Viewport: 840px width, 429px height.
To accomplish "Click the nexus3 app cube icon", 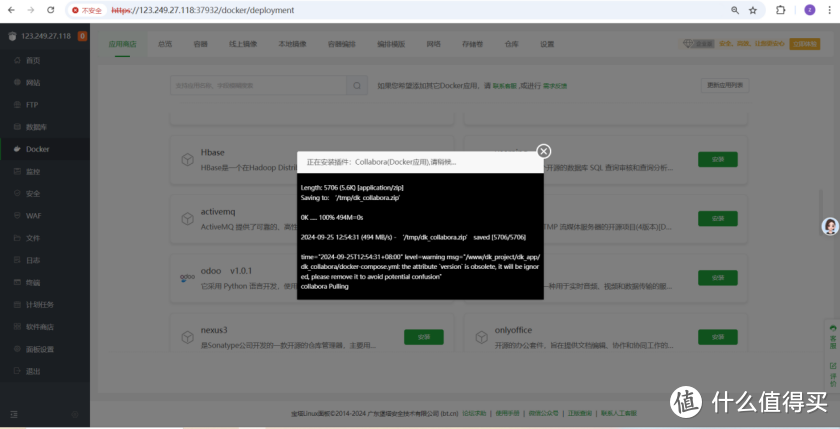I will click(x=187, y=337).
